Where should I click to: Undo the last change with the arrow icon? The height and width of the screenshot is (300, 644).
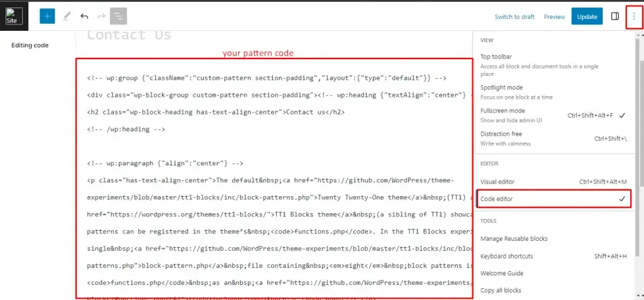click(84, 16)
